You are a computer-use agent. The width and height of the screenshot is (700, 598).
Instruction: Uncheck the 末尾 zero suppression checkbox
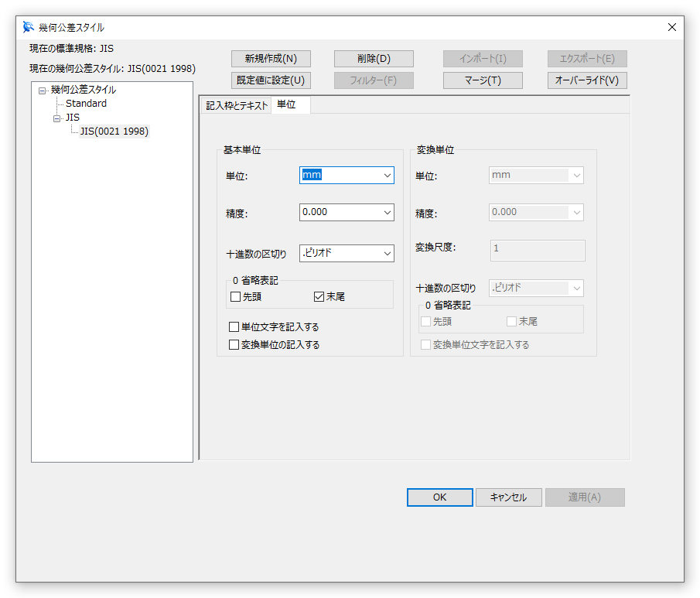point(319,296)
